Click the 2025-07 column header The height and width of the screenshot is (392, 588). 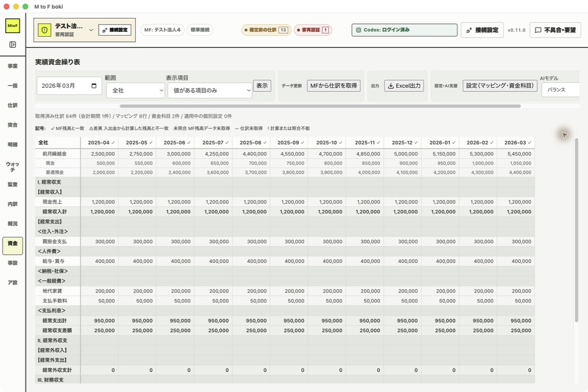coord(213,142)
